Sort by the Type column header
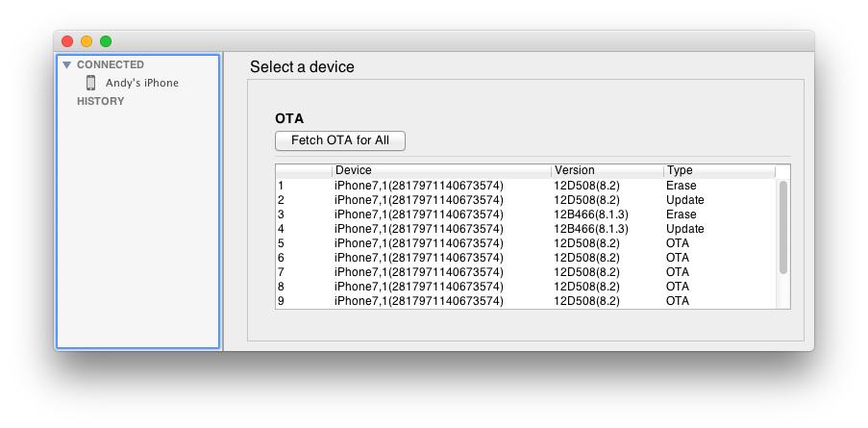The height and width of the screenshot is (428, 868). (718, 170)
